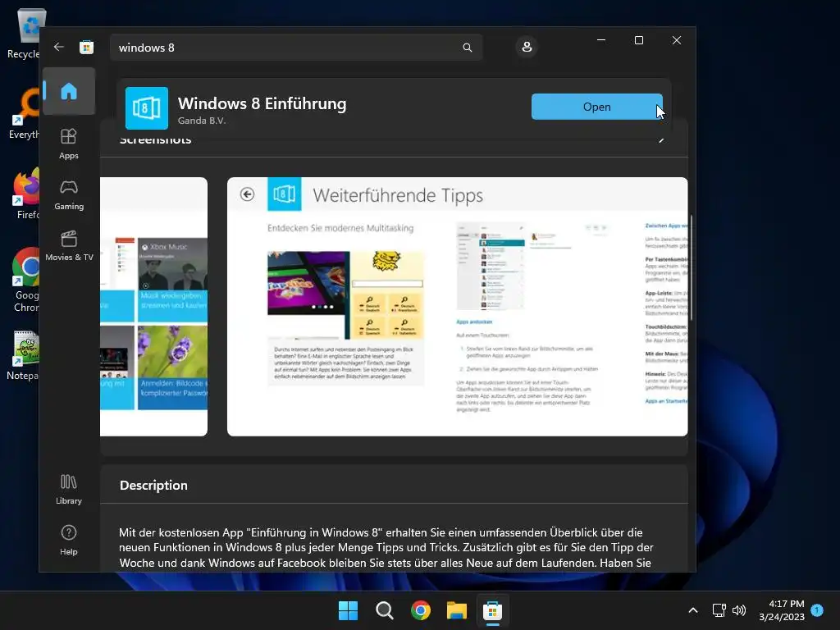The image size is (840, 630).
Task: Open the Library in sidebar
Action: (x=69, y=490)
